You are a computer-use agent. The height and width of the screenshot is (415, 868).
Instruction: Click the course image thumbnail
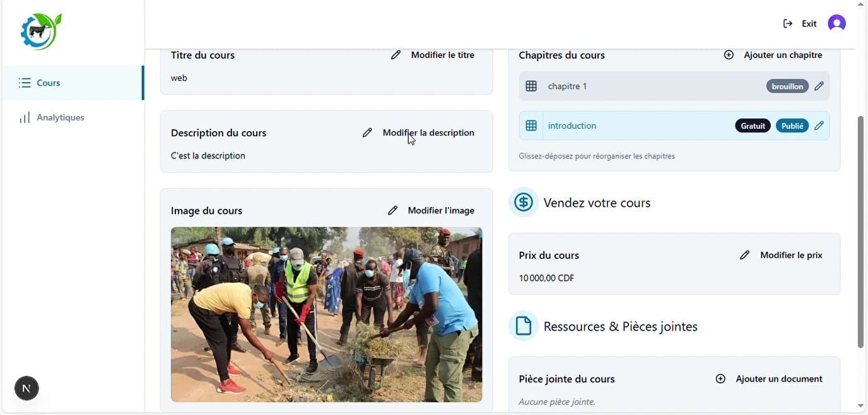point(327,314)
